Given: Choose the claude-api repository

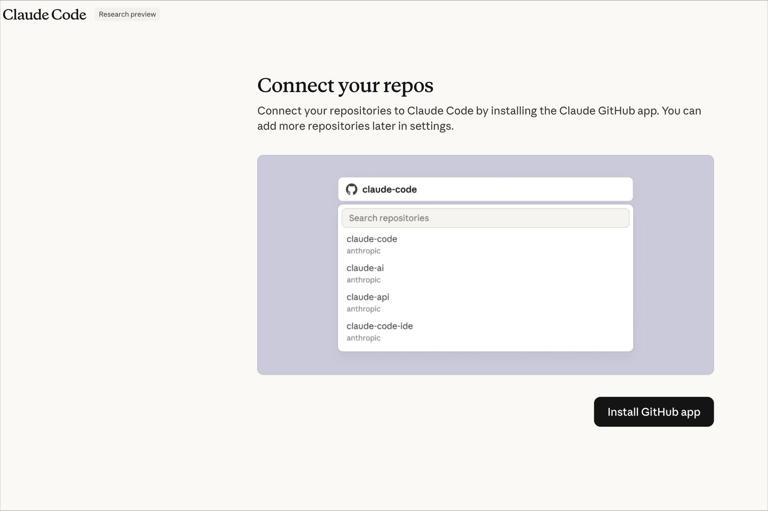Looking at the screenshot, I should (x=485, y=302).
